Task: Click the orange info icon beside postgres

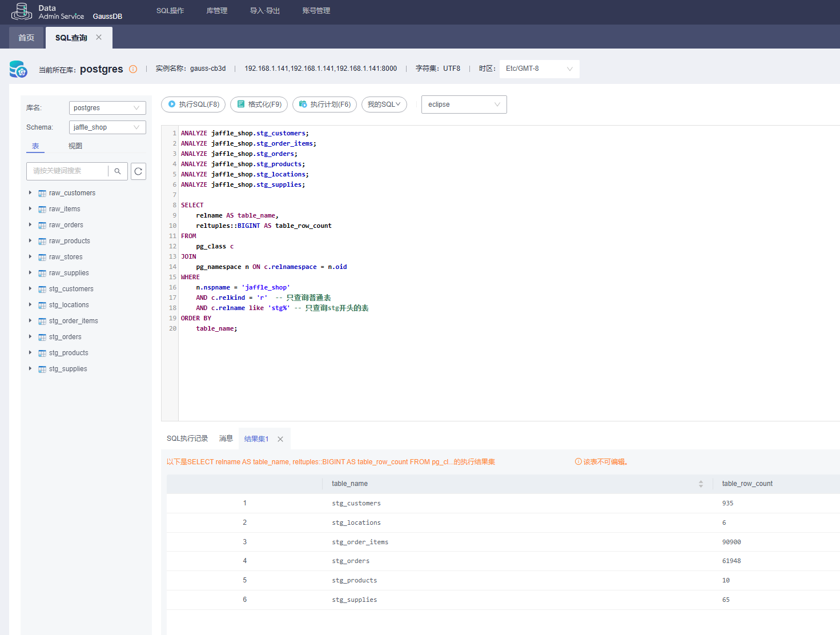Action: click(x=133, y=69)
